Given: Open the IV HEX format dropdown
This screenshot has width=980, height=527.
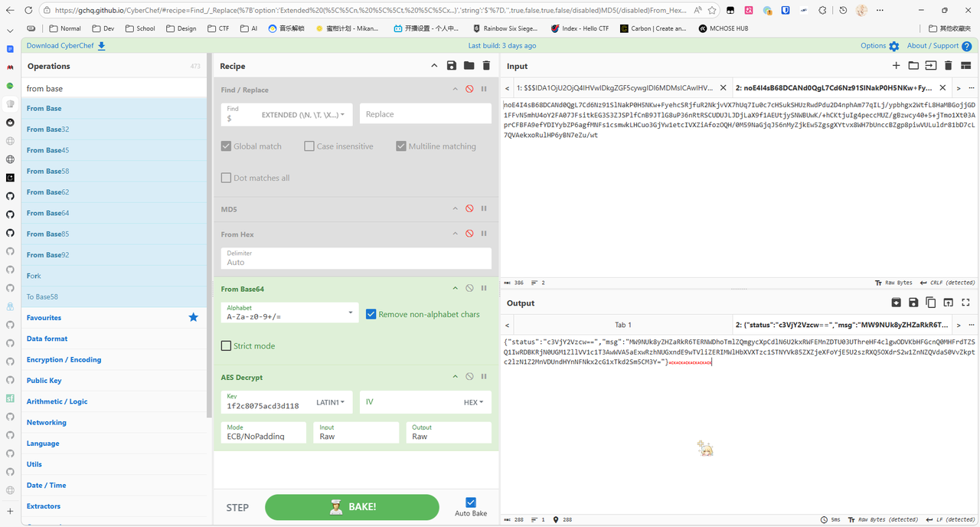Looking at the screenshot, I should point(473,402).
